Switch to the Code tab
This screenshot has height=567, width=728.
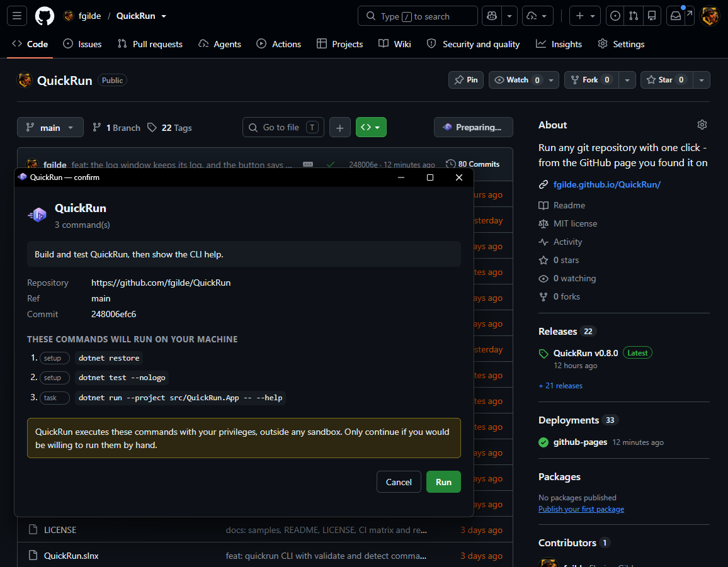(30, 44)
